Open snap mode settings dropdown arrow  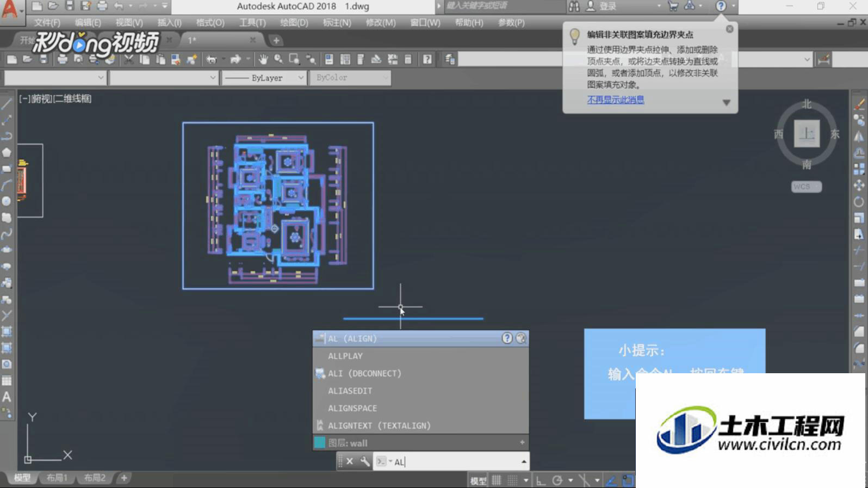(x=526, y=480)
